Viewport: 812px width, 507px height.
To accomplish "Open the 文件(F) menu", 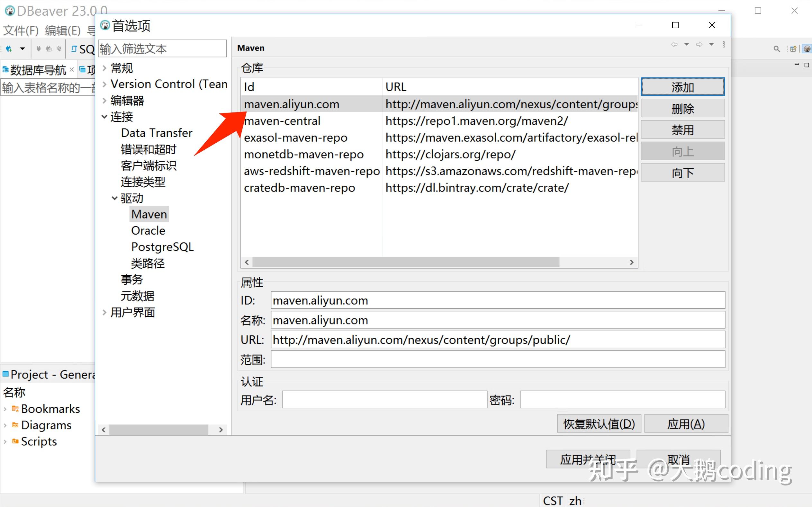I will click(21, 31).
